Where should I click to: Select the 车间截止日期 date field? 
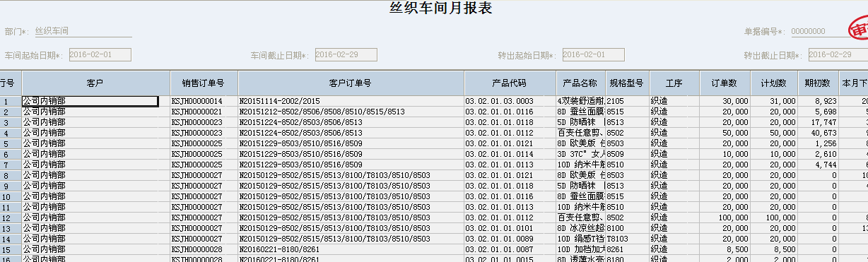(x=346, y=54)
